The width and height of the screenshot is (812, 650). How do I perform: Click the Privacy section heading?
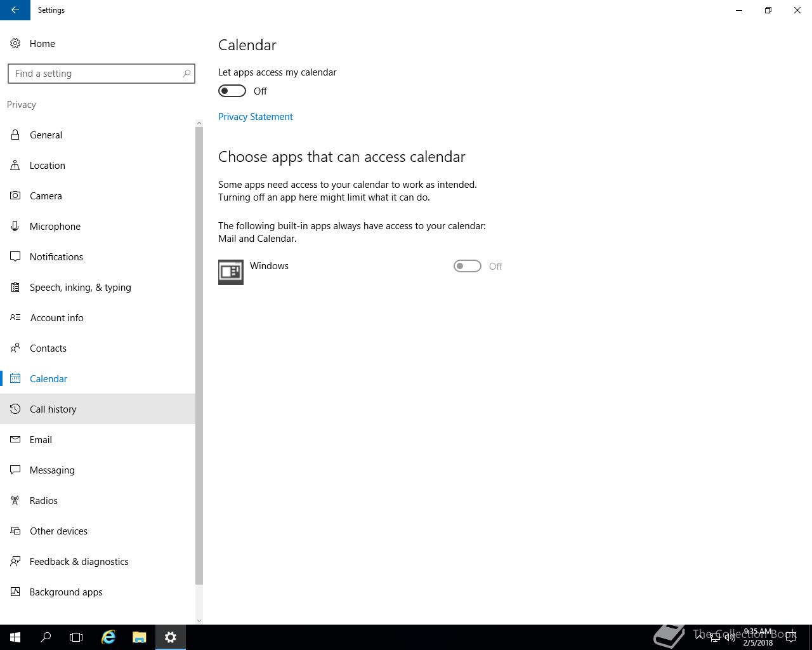[22, 105]
